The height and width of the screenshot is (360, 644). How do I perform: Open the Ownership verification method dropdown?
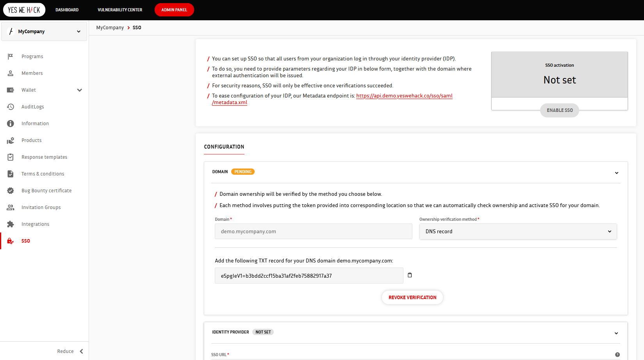coord(518,231)
